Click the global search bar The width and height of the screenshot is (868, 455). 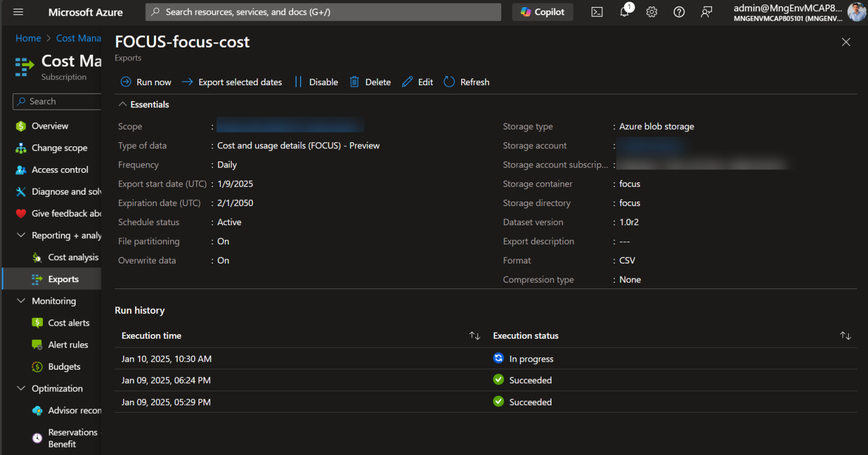point(323,12)
